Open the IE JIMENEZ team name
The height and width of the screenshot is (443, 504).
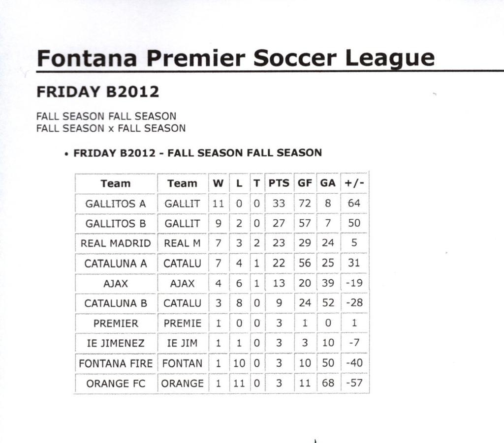click(x=116, y=343)
